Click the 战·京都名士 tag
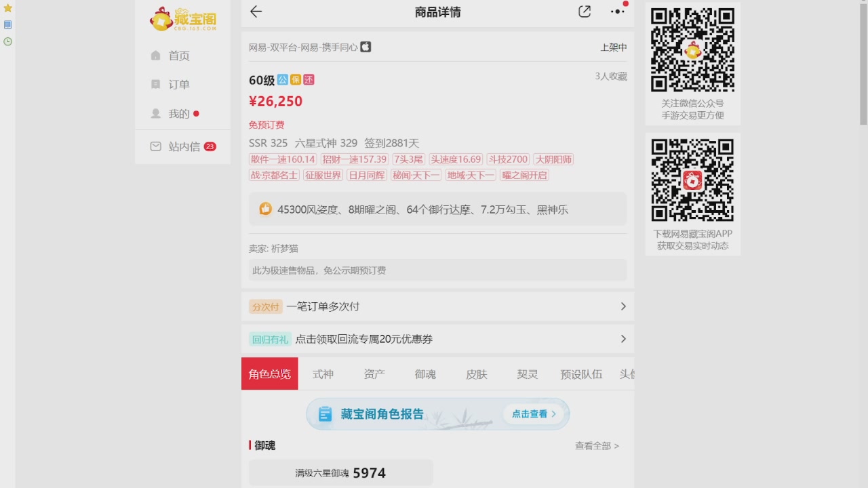Screen dimensions: 868x488 point(274,175)
